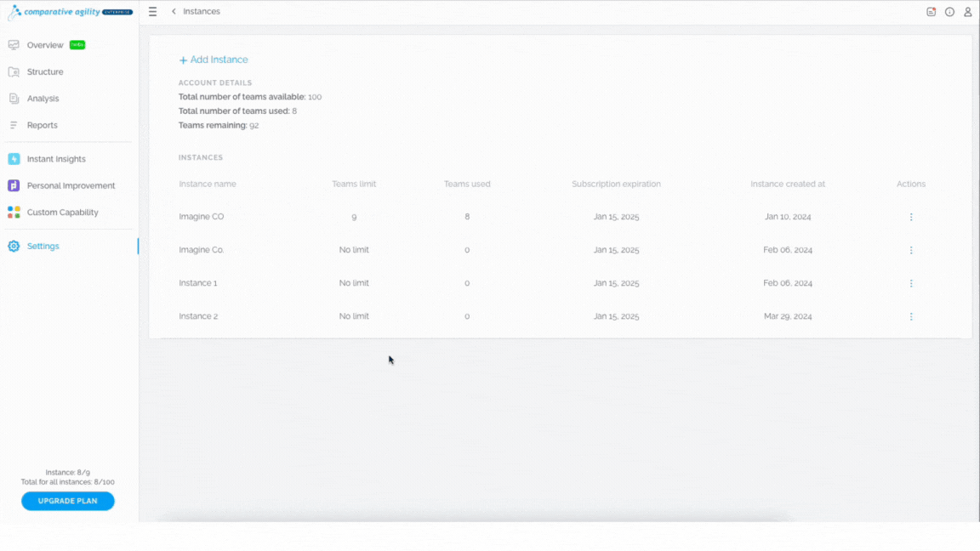Open the info help icon
Screen dimensions: 980x551
(949, 12)
